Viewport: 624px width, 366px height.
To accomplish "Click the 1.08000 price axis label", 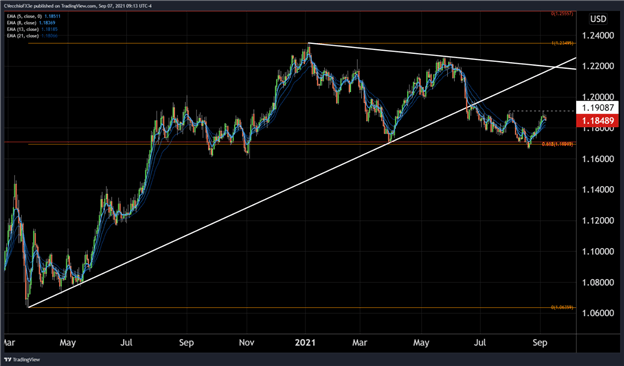I will coord(598,282).
